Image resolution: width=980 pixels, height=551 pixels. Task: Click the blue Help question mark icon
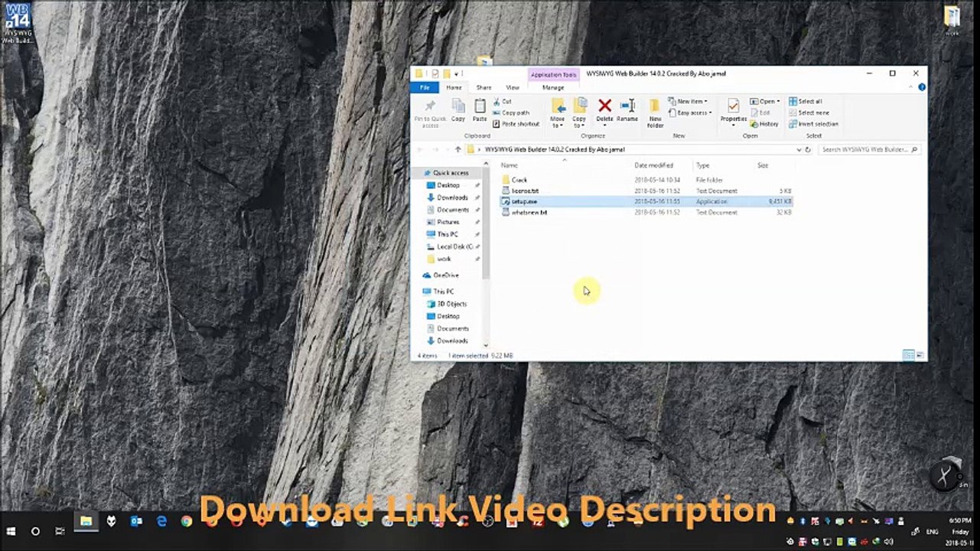pos(921,87)
